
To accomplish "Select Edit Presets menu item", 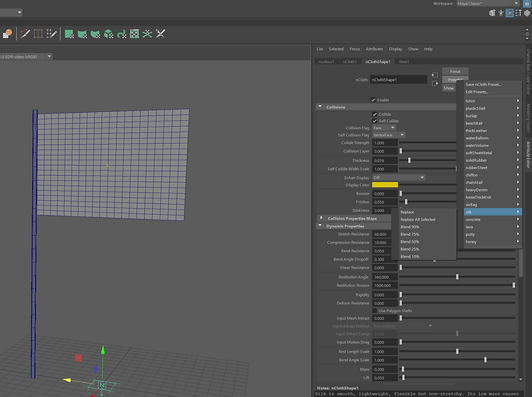I will pos(492,92).
